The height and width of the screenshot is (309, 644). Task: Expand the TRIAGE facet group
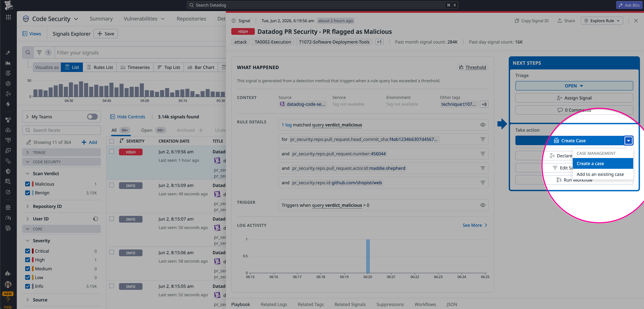pos(61,152)
